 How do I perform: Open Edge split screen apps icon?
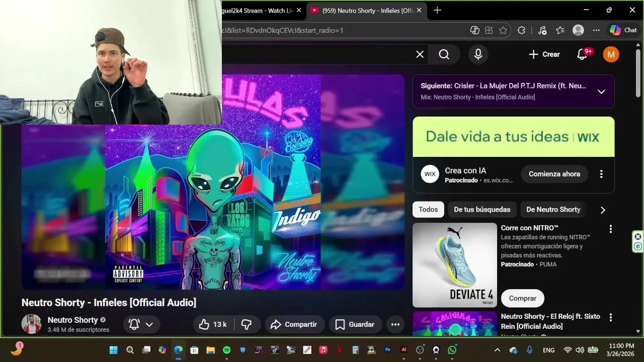click(489, 30)
